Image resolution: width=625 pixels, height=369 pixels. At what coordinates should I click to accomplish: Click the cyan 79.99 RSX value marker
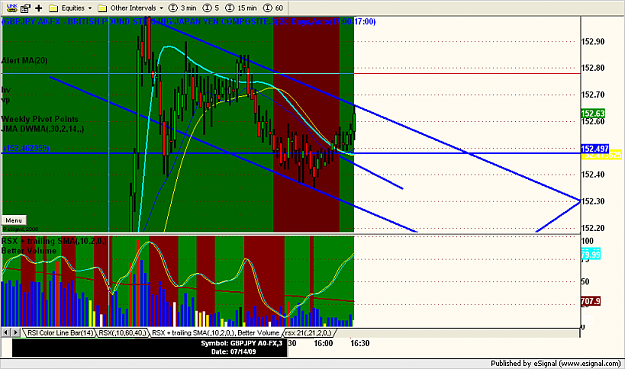(x=591, y=255)
